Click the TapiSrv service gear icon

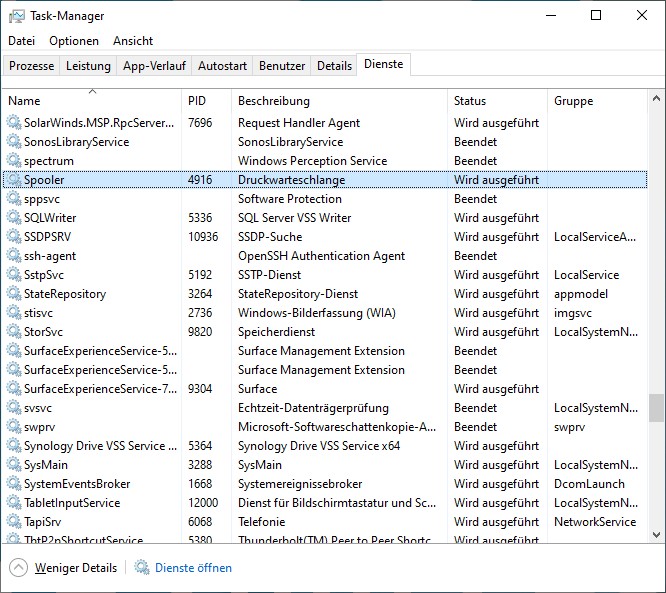pyautogui.click(x=14, y=522)
